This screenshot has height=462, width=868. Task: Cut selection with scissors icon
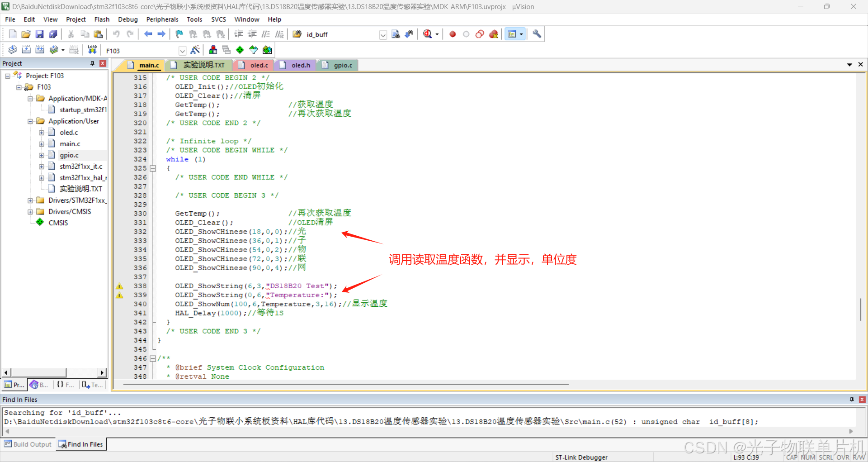tap(71, 34)
